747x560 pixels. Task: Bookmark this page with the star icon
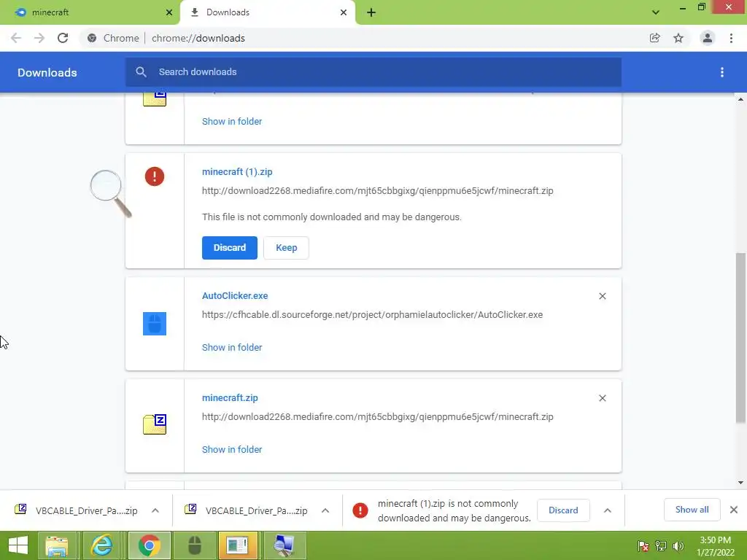point(678,38)
